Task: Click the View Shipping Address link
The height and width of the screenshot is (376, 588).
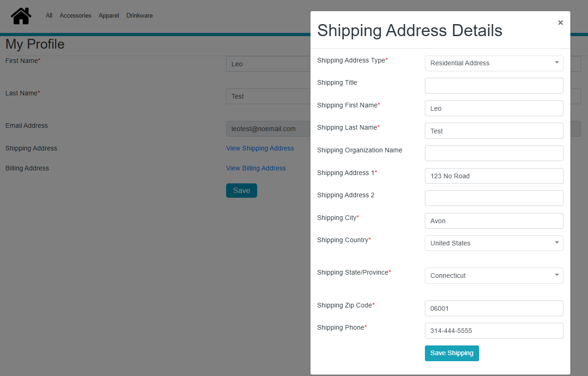Action: (x=260, y=148)
